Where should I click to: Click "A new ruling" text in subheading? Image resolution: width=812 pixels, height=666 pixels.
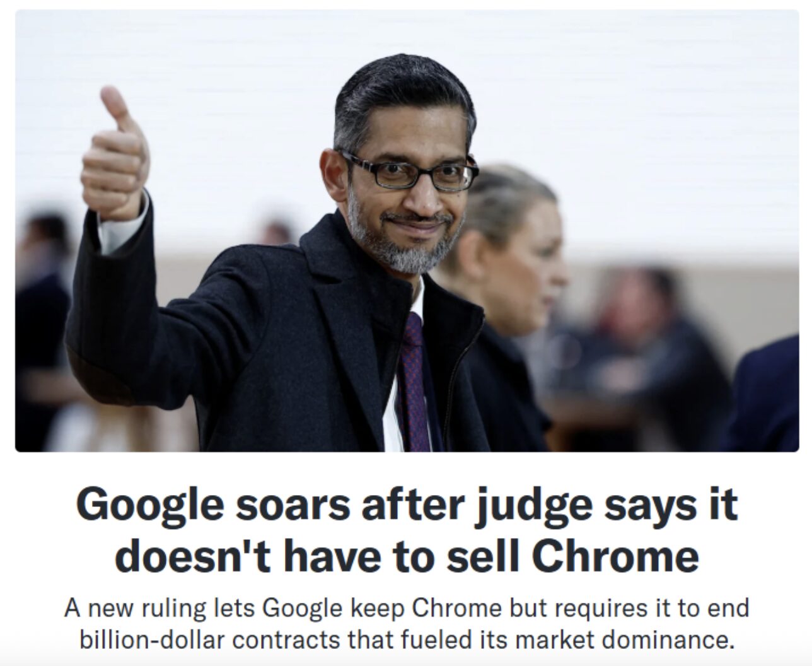point(134,609)
